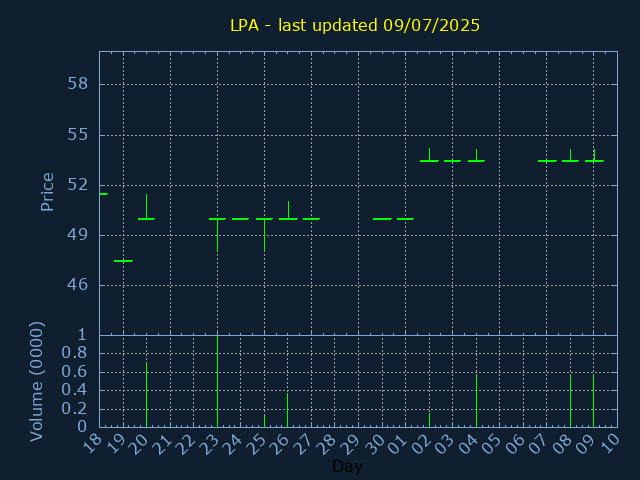The height and width of the screenshot is (480, 640).
Task: Click the day tick label 27
Action: [x=304, y=444]
